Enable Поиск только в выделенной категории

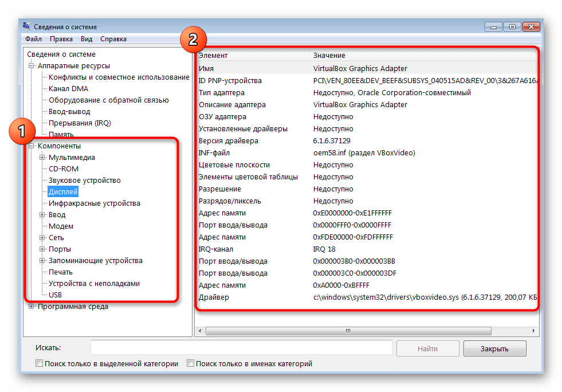39,363
